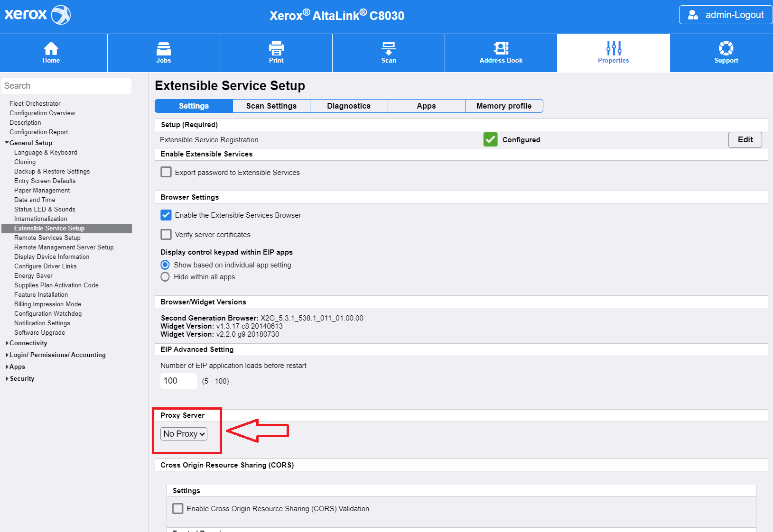Click the sidebar Search field

[66, 86]
